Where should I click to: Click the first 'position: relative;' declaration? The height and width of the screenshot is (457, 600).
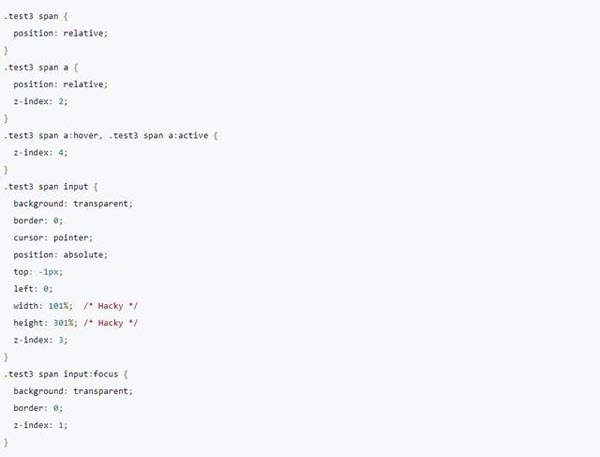point(61,33)
